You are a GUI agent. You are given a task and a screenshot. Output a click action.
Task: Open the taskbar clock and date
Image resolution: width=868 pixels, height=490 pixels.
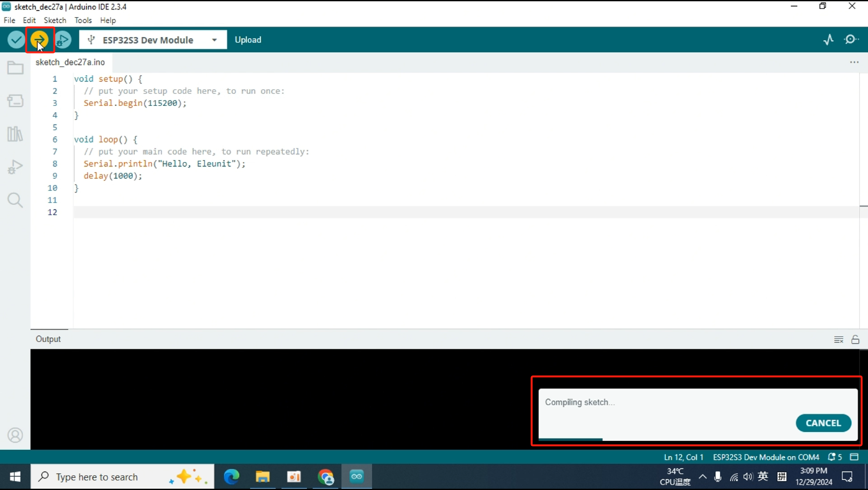pyautogui.click(x=813, y=477)
